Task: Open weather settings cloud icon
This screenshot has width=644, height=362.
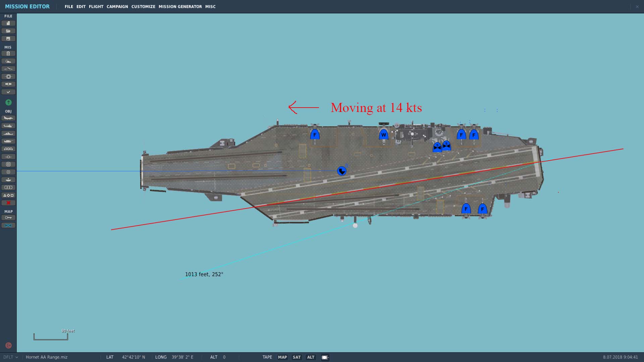Action: (x=8, y=61)
